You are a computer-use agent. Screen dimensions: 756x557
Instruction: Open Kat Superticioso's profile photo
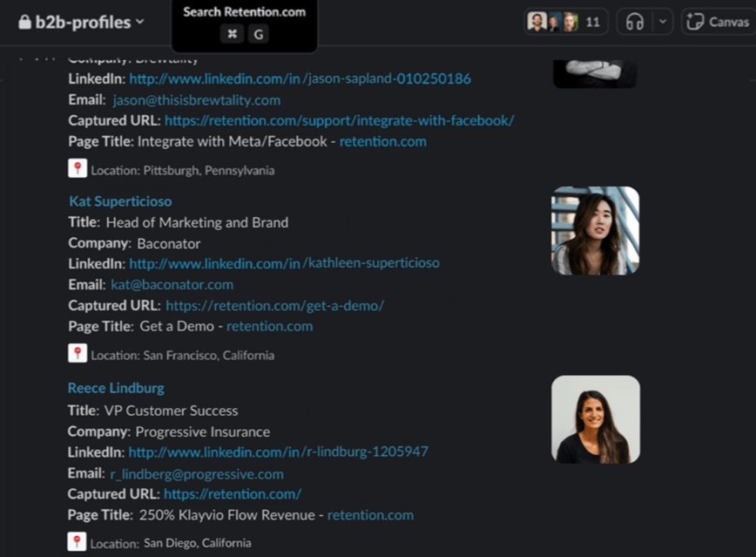pyautogui.click(x=596, y=231)
